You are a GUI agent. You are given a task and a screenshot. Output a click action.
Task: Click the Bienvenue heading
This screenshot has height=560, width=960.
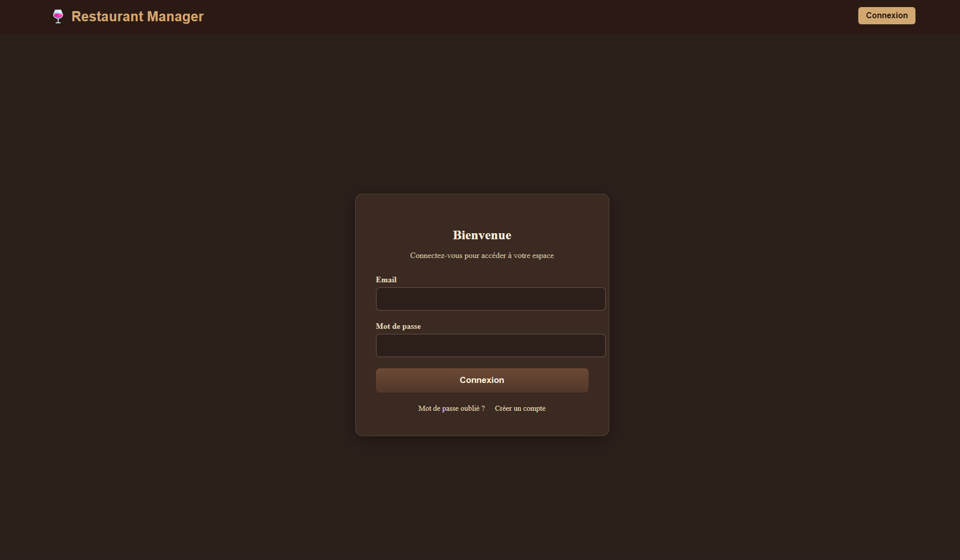[482, 235]
